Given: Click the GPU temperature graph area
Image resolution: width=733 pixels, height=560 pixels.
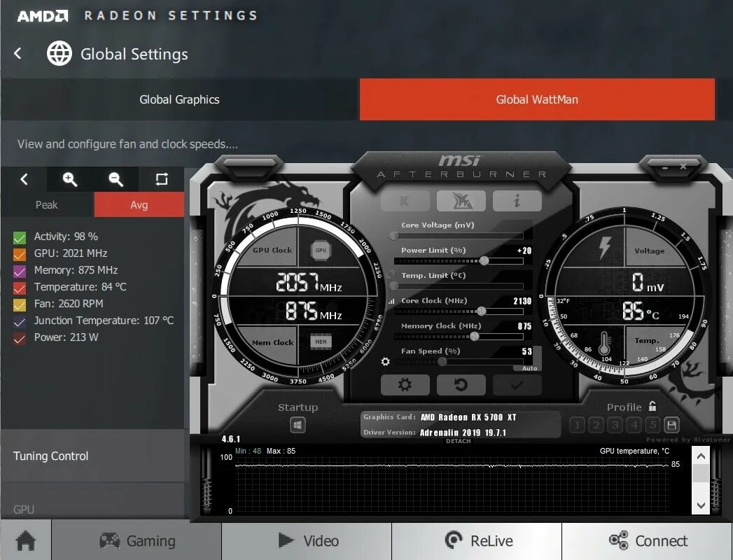Looking at the screenshot, I should point(452,485).
